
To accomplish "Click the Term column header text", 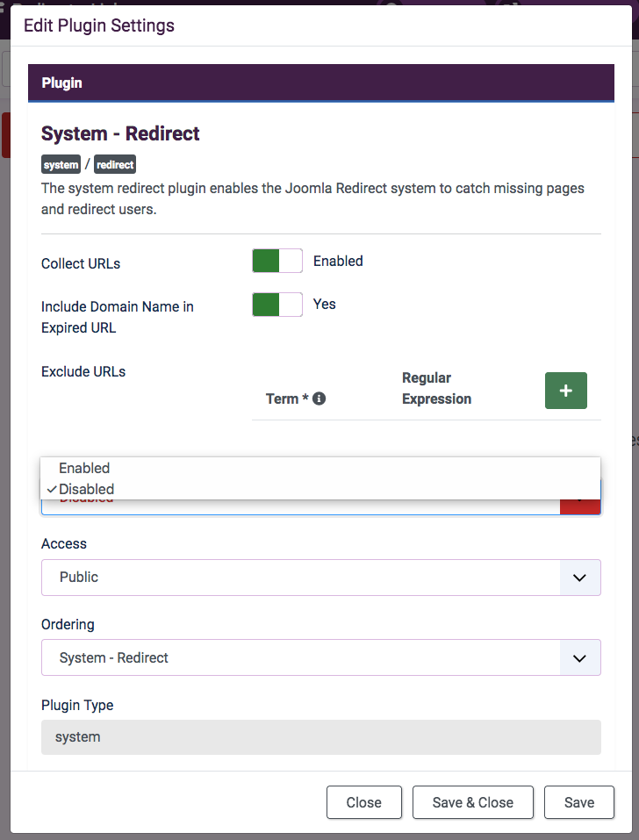I will click(287, 398).
